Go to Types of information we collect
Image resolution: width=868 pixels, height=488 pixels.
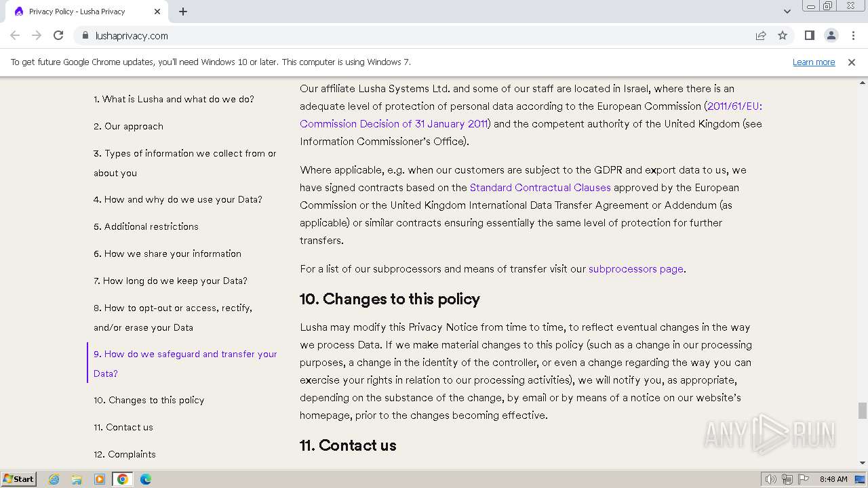tap(185, 163)
